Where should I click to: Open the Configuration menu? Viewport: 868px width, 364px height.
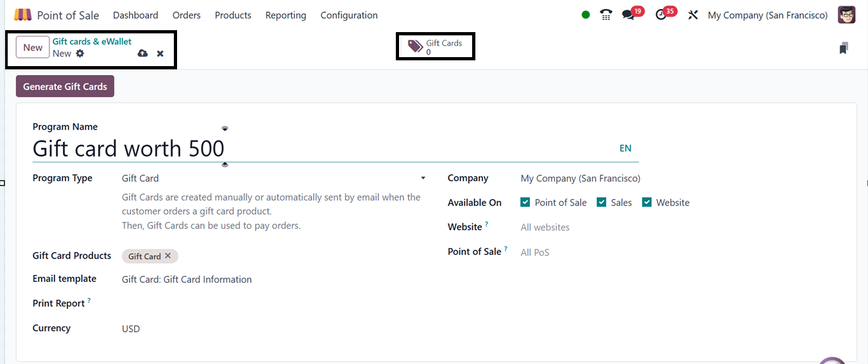pyautogui.click(x=349, y=15)
